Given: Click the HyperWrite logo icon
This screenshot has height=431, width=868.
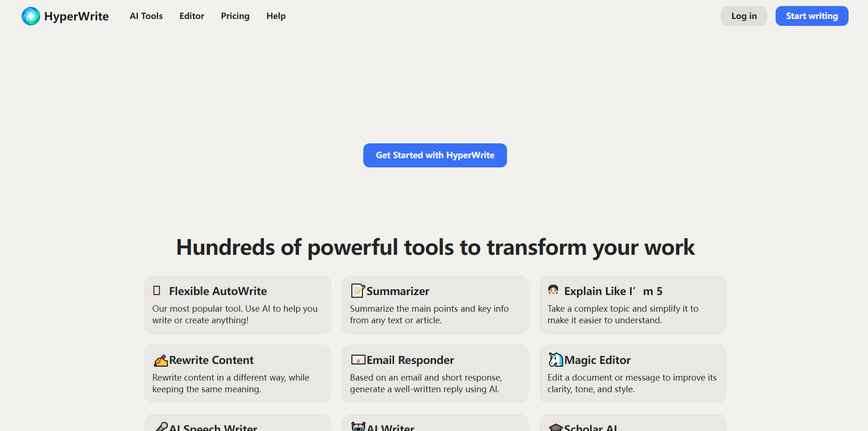Looking at the screenshot, I should 31,16.
